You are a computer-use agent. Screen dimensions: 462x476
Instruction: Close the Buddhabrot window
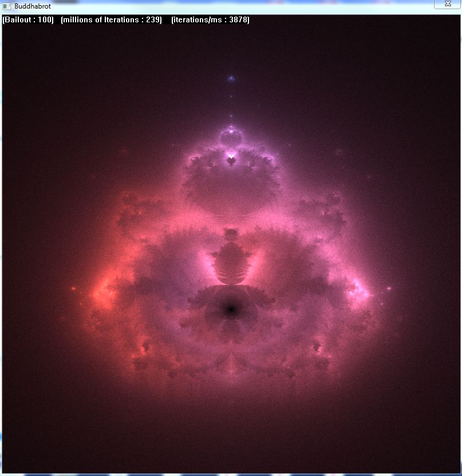pos(447,5)
